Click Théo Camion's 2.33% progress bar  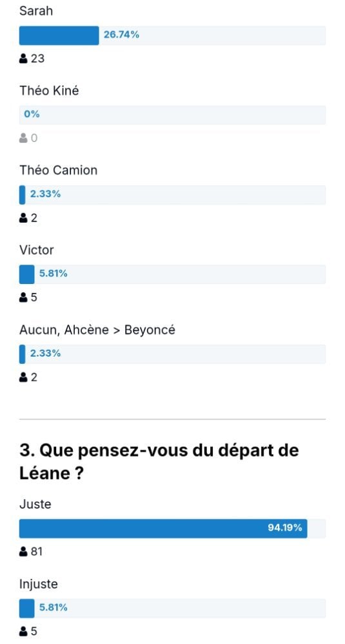coord(172,194)
